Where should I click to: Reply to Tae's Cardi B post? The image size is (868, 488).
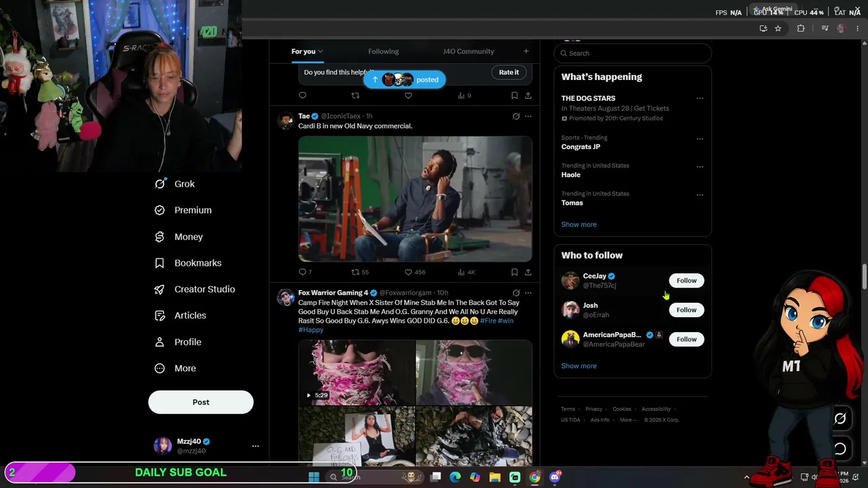tap(302, 272)
